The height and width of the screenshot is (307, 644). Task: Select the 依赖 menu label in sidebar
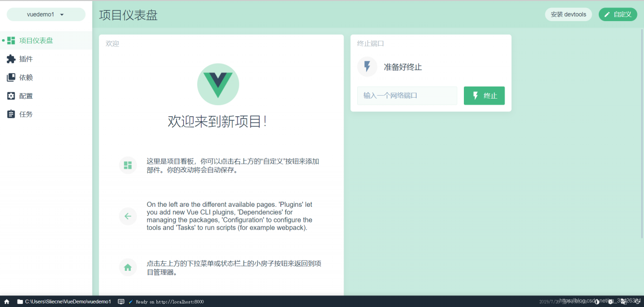(26, 78)
